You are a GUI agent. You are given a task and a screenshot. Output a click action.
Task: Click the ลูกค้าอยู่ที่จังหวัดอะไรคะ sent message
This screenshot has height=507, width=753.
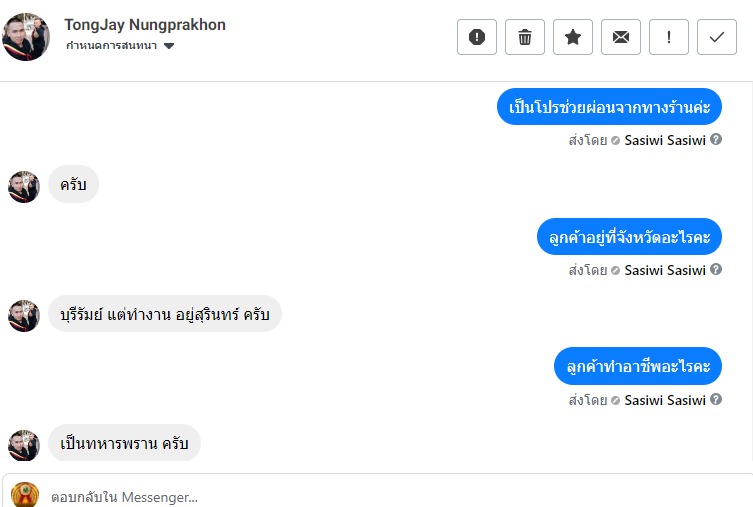pos(629,237)
